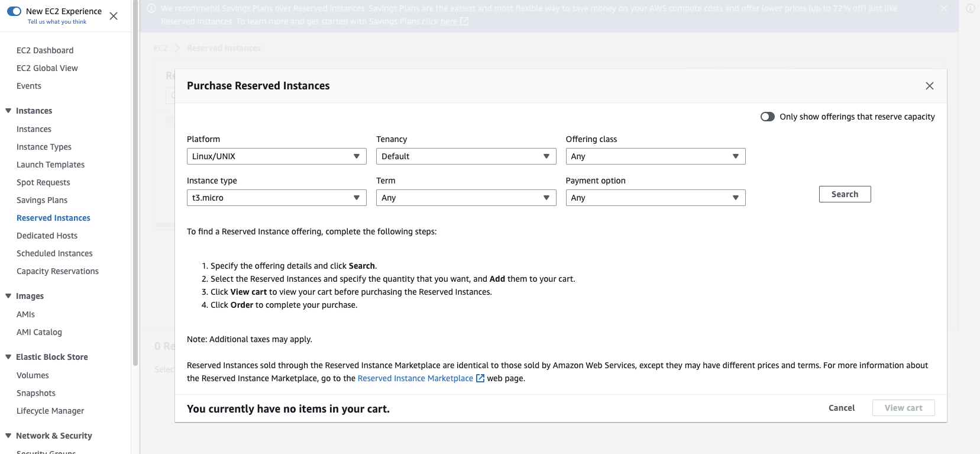This screenshot has width=980, height=454.
Task: Click the sidebar vertical scrollbar
Action: point(135,183)
